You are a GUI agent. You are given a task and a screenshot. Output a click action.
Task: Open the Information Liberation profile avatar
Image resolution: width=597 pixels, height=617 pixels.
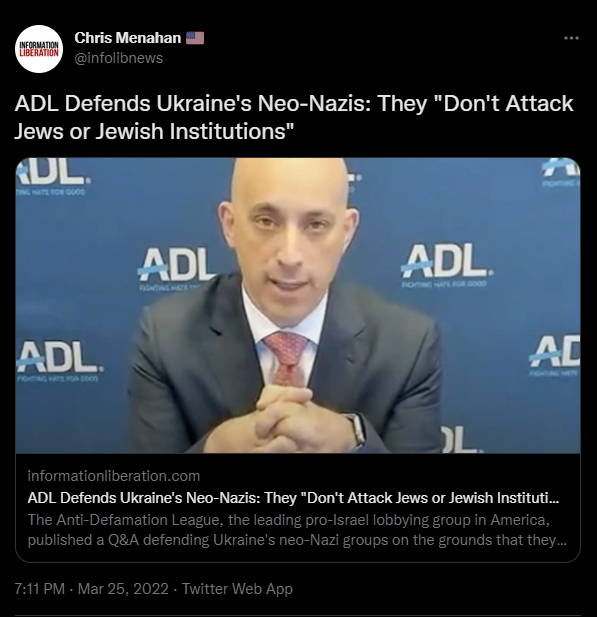coord(39,49)
